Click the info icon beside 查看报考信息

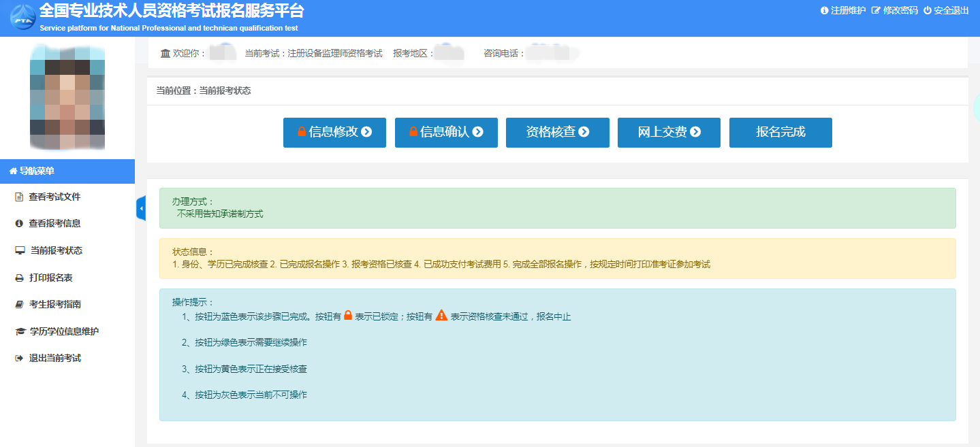point(19,224)
